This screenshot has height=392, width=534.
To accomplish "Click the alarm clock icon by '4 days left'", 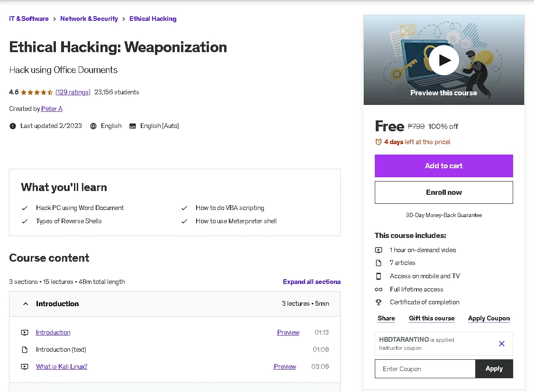I will pos(379,142).
